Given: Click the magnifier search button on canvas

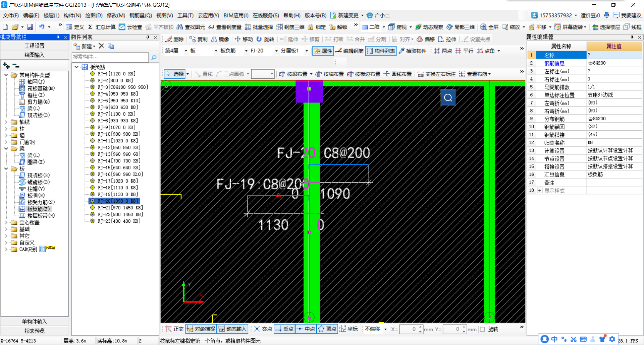Looking at the screenshot, I should click(x=448, y=97).
